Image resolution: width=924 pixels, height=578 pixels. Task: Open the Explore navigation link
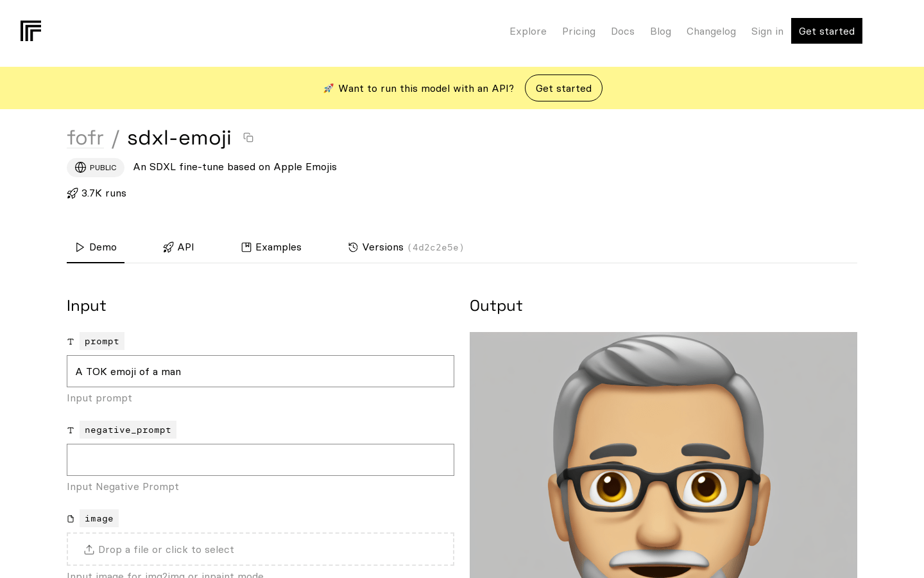click(528, 31)
